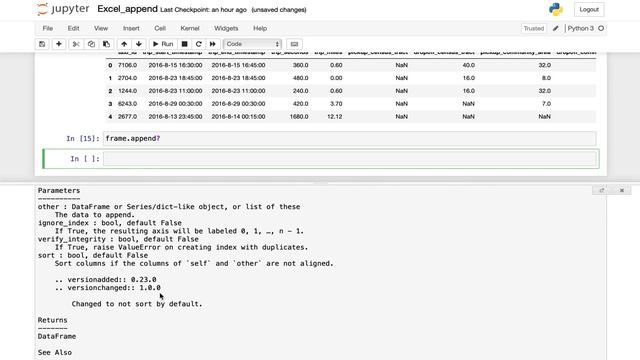Rename the notebook title Excel_append
Screen dimensions: 640x360
click(x=127, y=9)
